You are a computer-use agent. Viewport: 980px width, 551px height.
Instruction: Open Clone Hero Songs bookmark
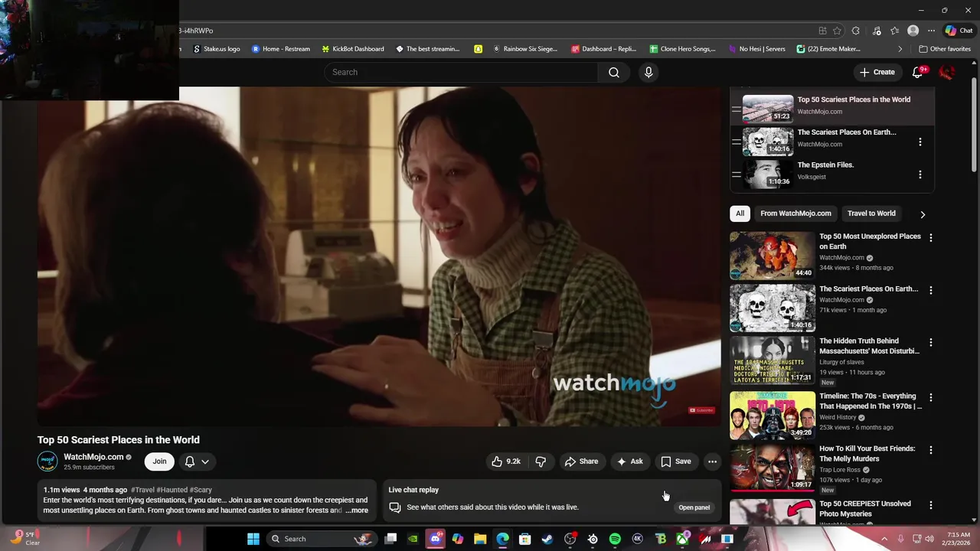point(682,49)
